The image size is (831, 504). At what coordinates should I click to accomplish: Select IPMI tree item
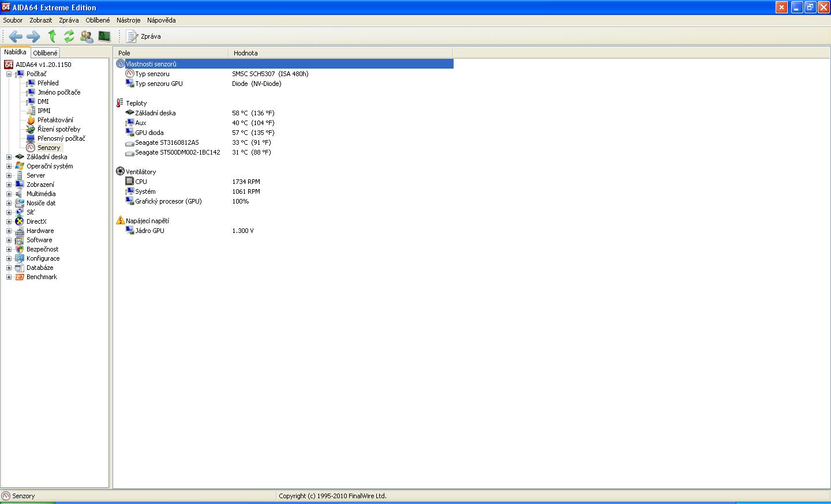(44, 111)
